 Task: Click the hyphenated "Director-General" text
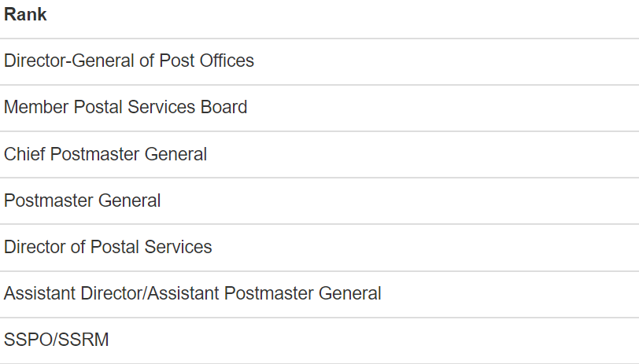click(x=69, y=61)
